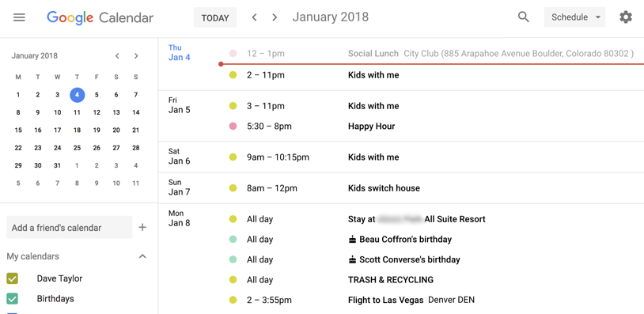This screenshot has height=314, width=644.
Task: Select January 26 in mini calendar
Action: [x=97, y=148]
